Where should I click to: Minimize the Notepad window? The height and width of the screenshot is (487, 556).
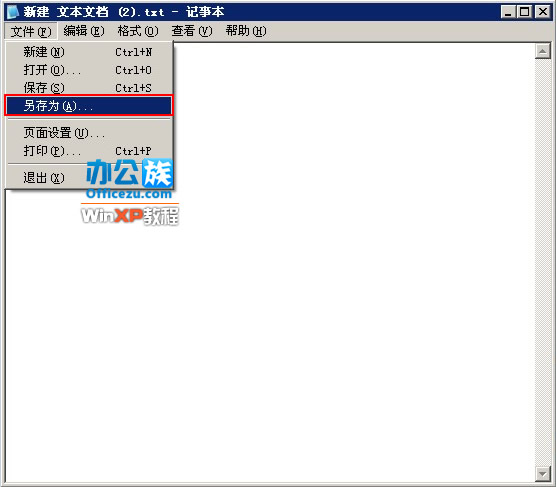[x=508, y=12]
